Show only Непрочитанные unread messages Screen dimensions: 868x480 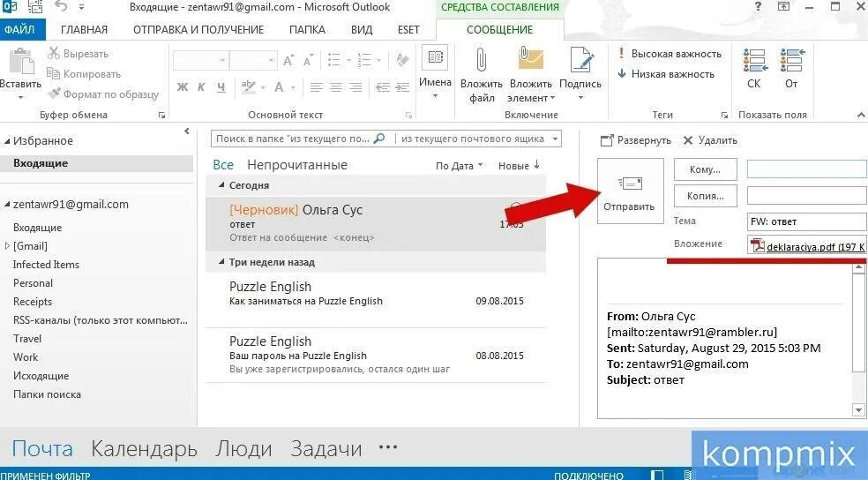[297, 165]
